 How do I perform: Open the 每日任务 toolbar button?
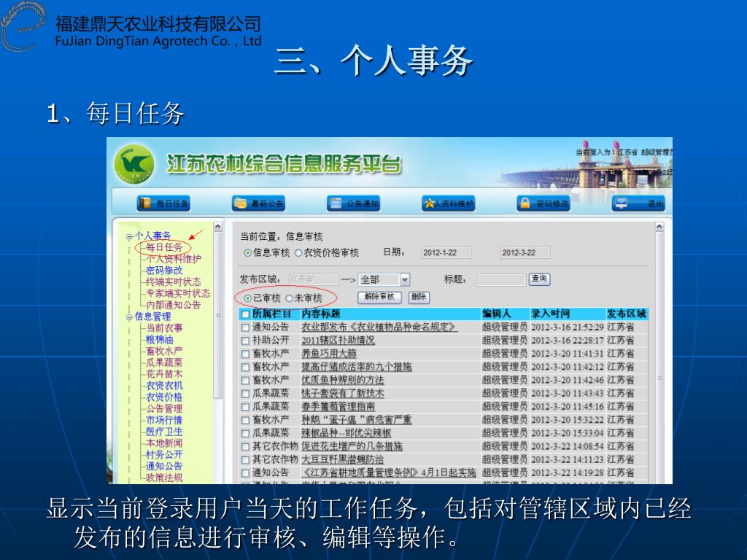(x=163, y=203)
